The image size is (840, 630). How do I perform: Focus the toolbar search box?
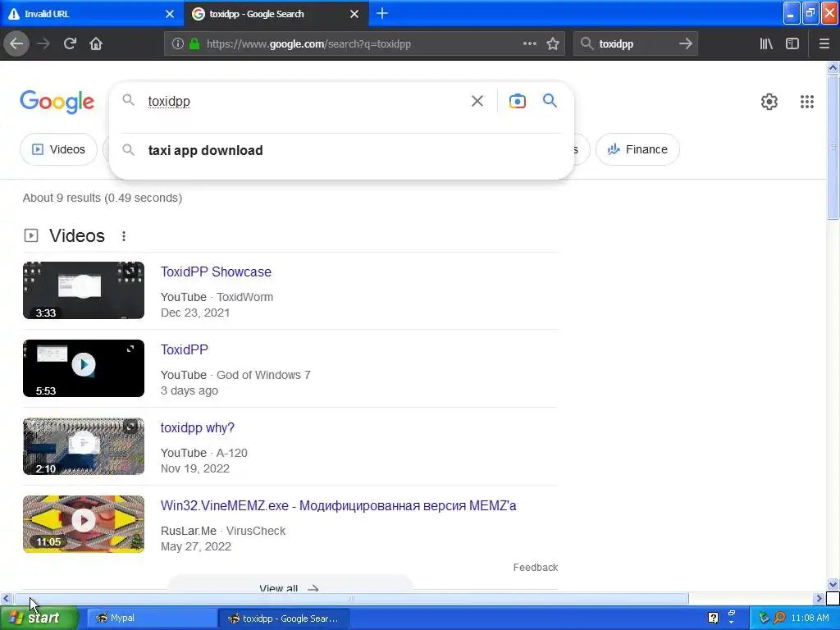click(x=635, y=44)
